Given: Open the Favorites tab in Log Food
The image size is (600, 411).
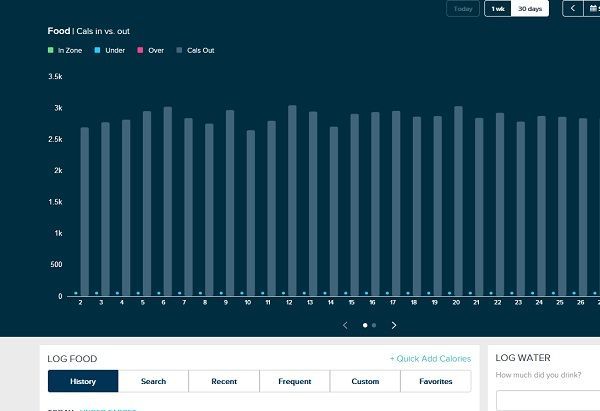Looking at the screenshot, I should point(436,381).
